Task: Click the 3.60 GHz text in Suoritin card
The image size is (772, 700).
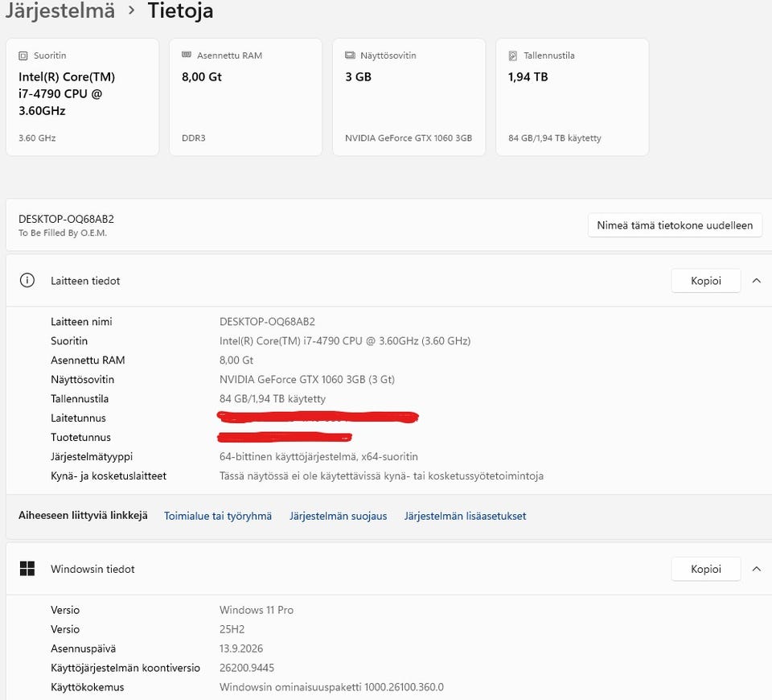Action: [37, 138]
